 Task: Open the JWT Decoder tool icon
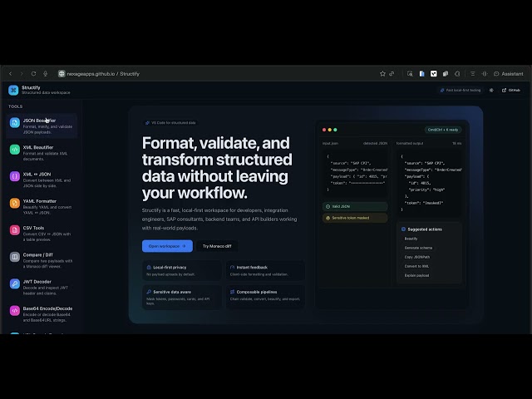[15, 283]
